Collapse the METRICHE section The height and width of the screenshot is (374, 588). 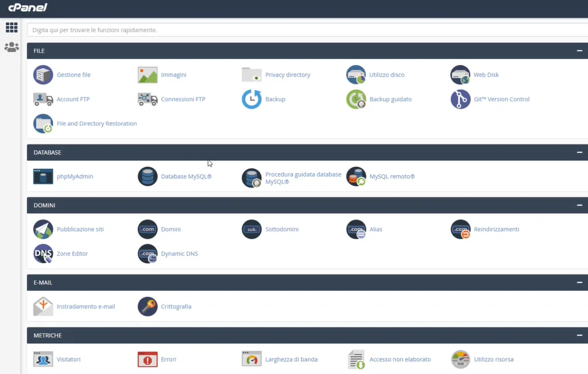coord(579,335)
